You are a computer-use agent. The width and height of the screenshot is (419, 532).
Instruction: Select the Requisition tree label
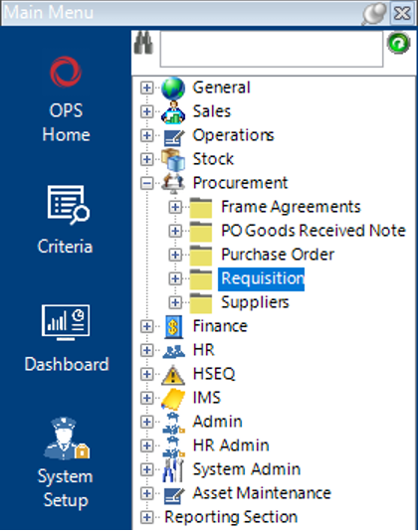coord(262,278)
